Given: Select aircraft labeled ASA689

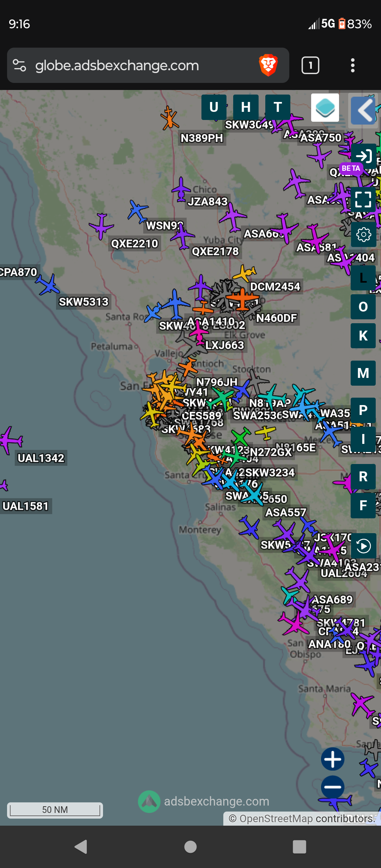Looking at the screenshot, I should [332, 599].
